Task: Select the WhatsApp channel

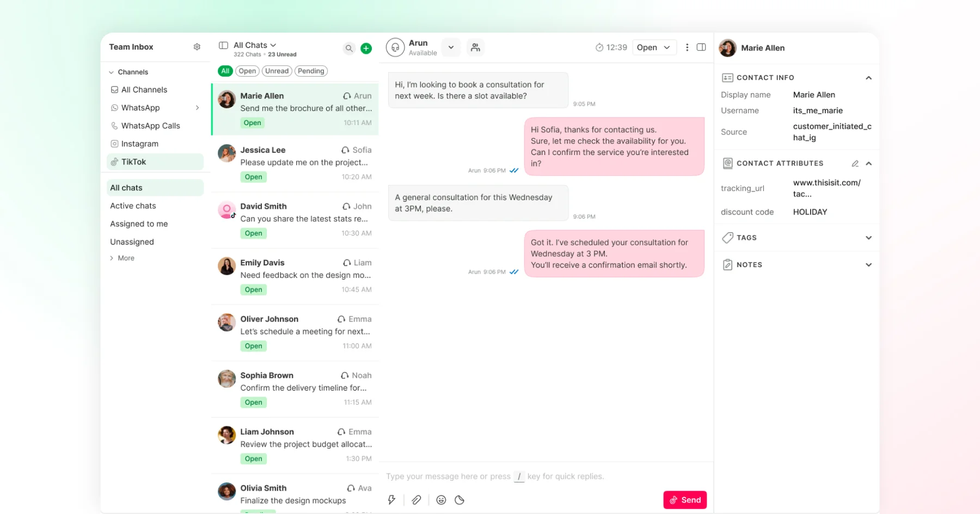Action: click(155, 108)
